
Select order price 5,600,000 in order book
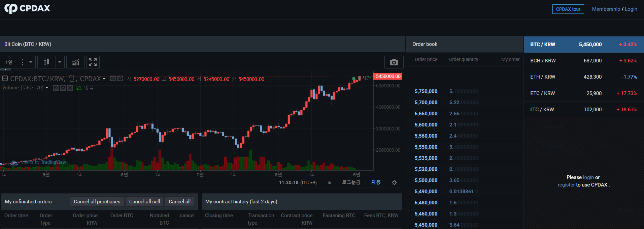(426, 125)
